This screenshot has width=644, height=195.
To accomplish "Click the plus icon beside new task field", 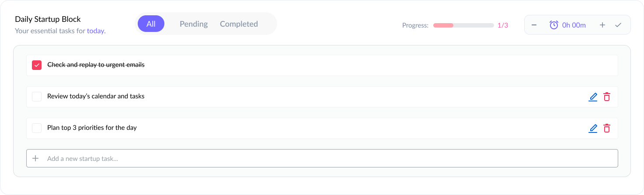I will click(36, 158).
